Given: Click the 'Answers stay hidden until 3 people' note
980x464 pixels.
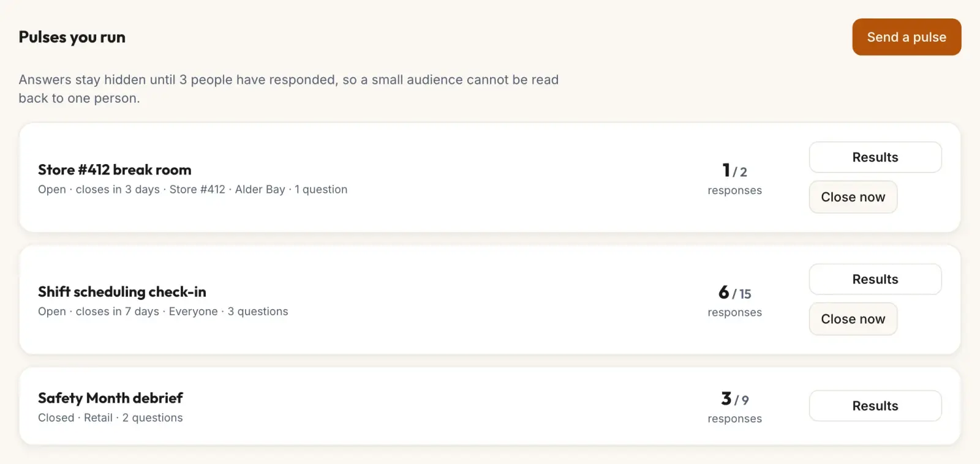Looking at the screenshot, I should pos(288,89).
